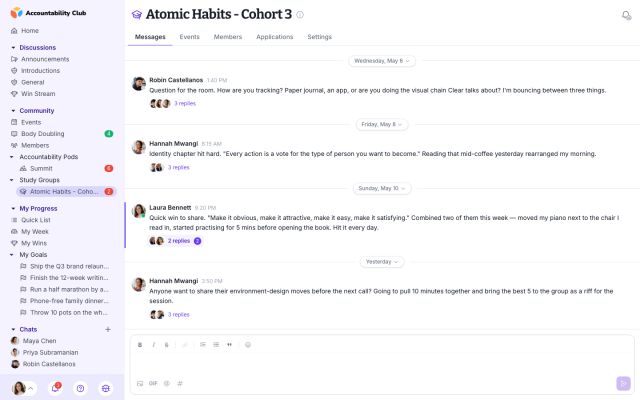Toggle bold formatting in message editor
Image resolution: width=640 pixels, height=400 pixels.
140,345
